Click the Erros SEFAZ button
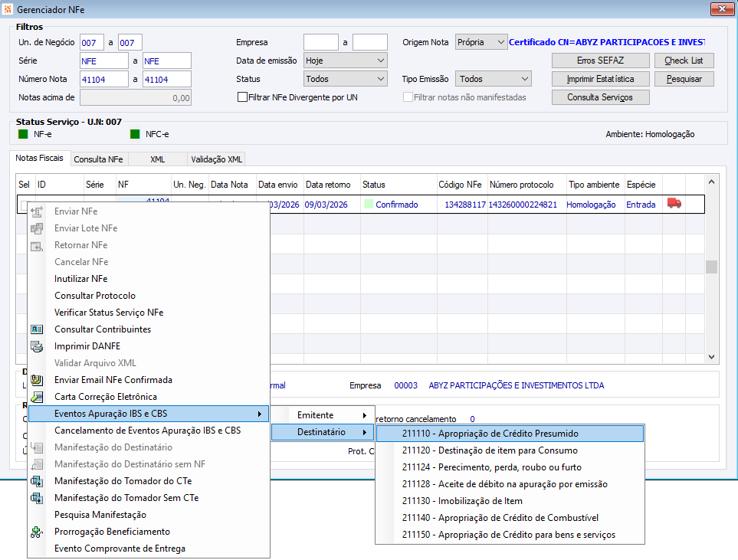 (601, 61)
